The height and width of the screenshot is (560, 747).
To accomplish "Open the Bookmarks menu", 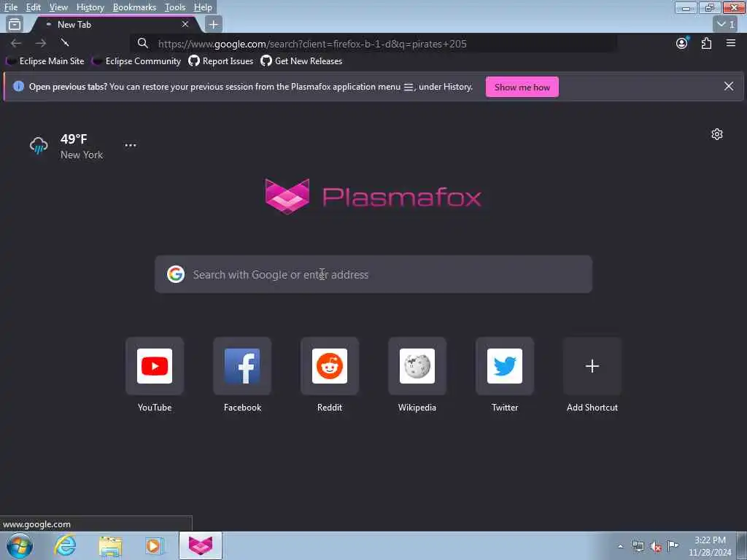I will click(134, 7).
